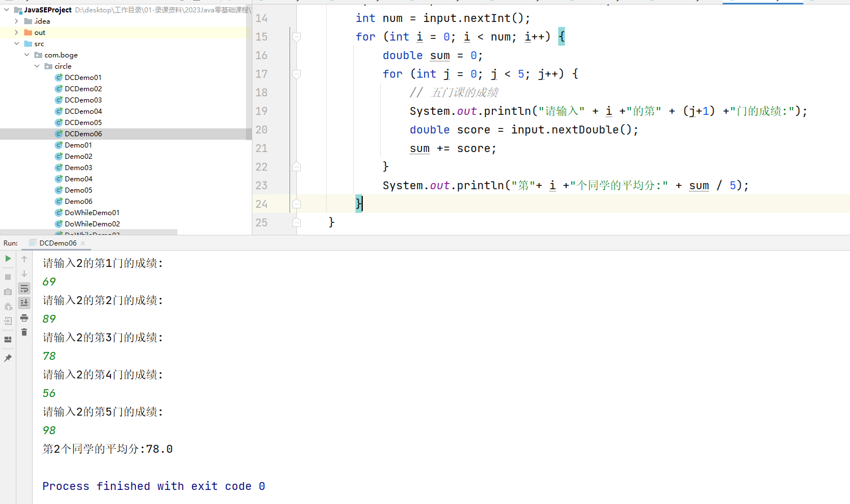Click the green input value 69 in console
Viewport: 850px width, 504px height.
[49, 282]
